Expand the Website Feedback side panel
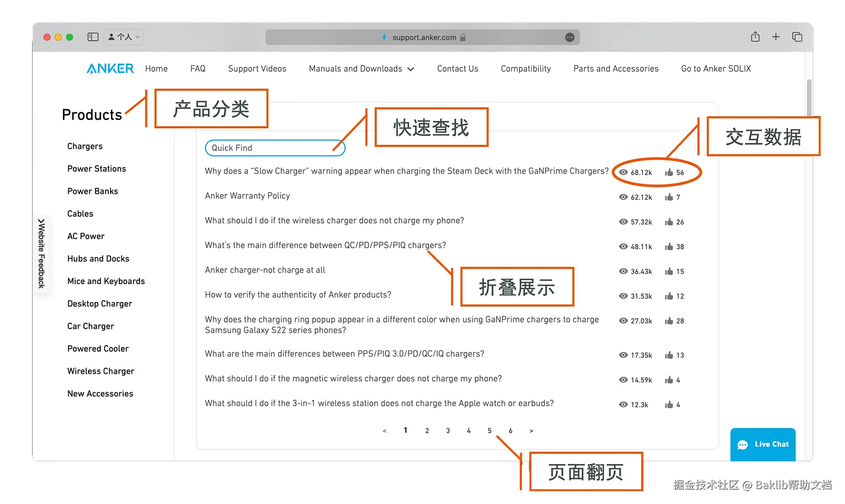The image size is (845, 504). pos(41,253)
